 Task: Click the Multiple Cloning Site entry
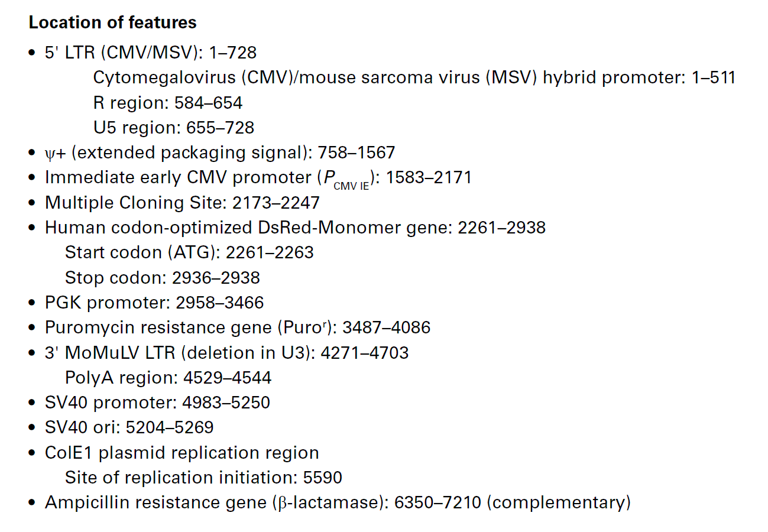tap(182, 203)
